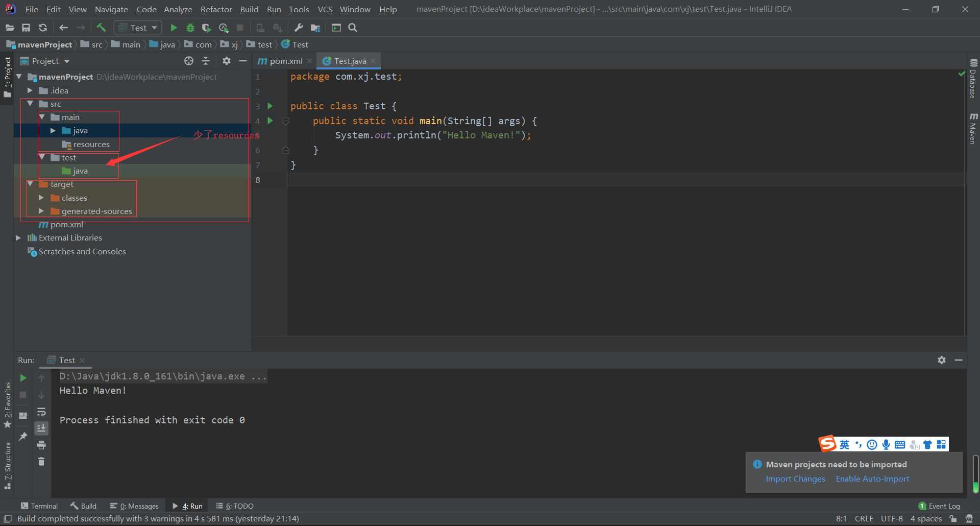This screenshot has width=980, height=526.
Task: Click Import Changes link
Action: pyautogui.click(x=795, y=479)
